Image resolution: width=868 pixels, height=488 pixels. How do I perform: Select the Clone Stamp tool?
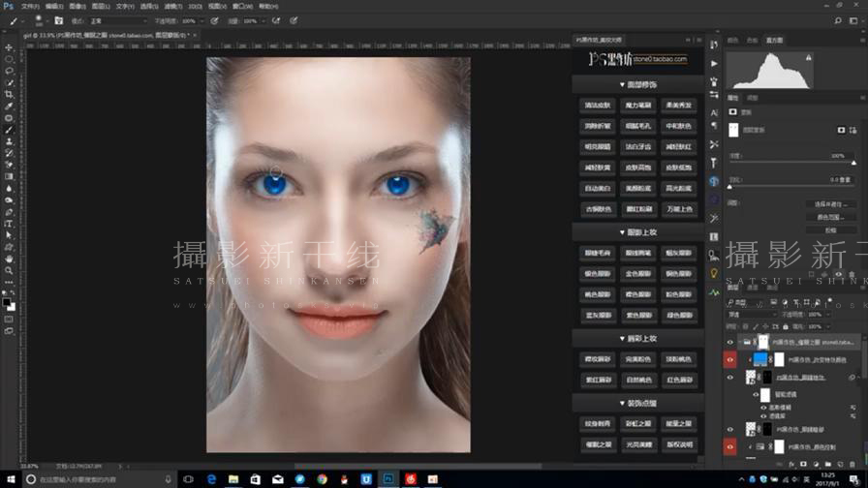[x=9, y=141]
